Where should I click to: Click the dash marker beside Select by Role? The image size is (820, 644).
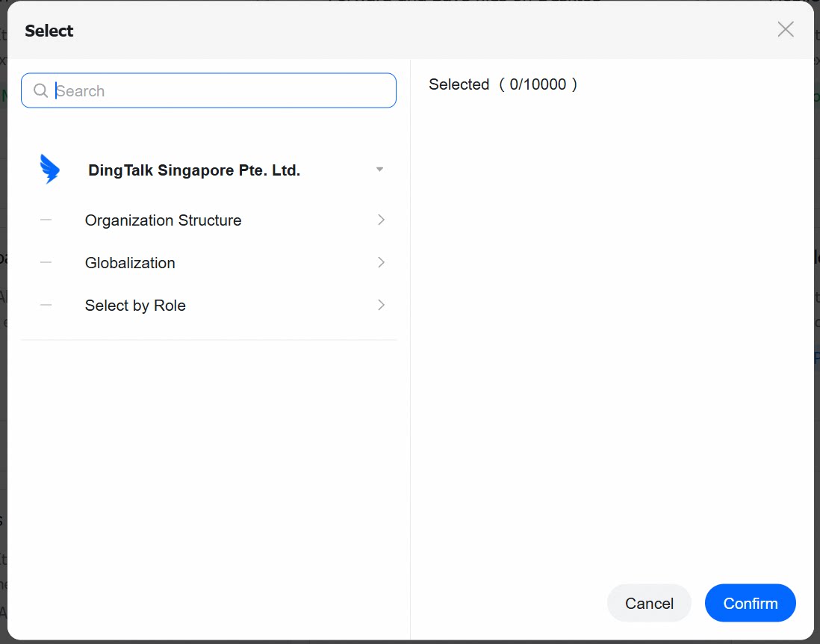click(x=46, y=305)
